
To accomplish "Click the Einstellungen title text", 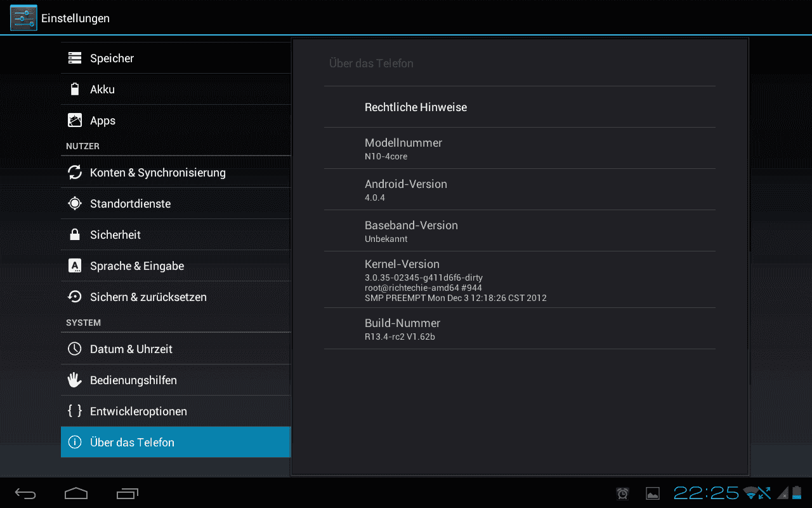I will tap(75, 18).
